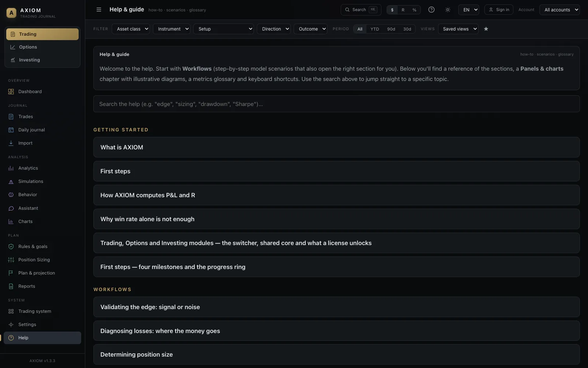This screenshot has height=368, width=588.
Task: Set period to All
Action: pos(360,29)
